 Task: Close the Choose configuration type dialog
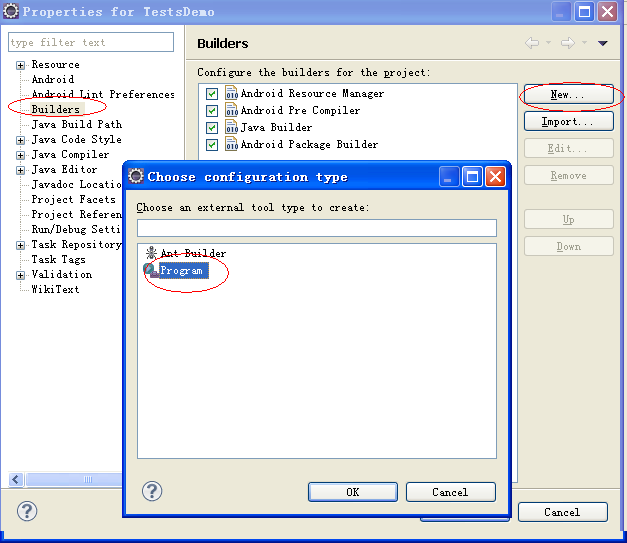tap(495, 176)
